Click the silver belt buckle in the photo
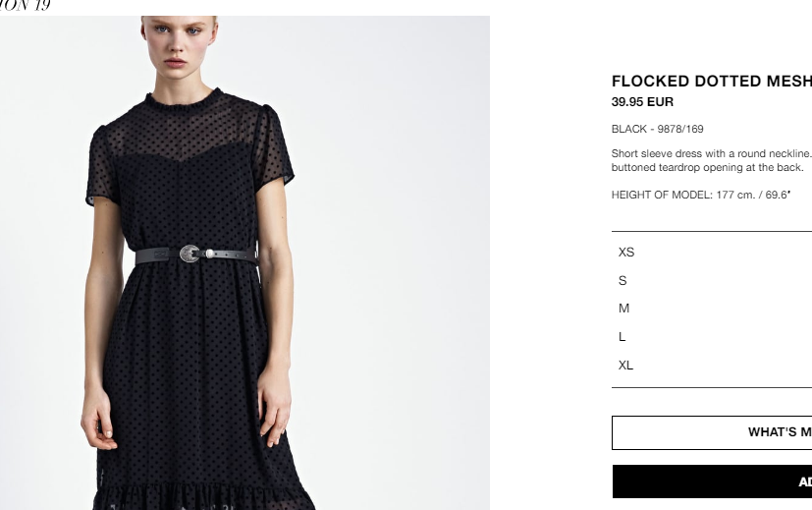Screen dimensions: 812x510 (190, 254)
